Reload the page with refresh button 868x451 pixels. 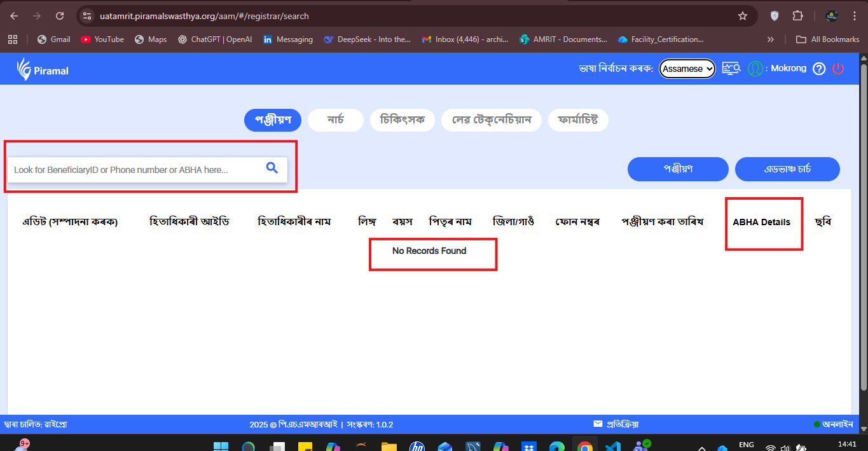pos(60,16)
